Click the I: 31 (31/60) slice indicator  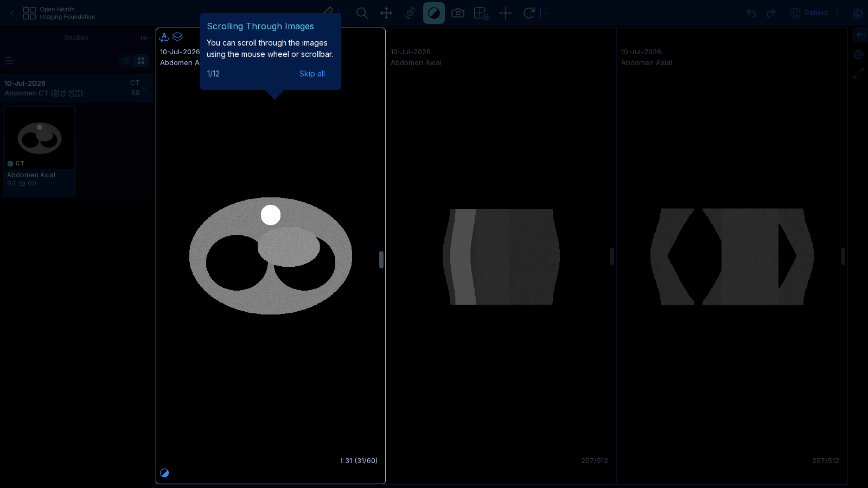pos(359,461)
